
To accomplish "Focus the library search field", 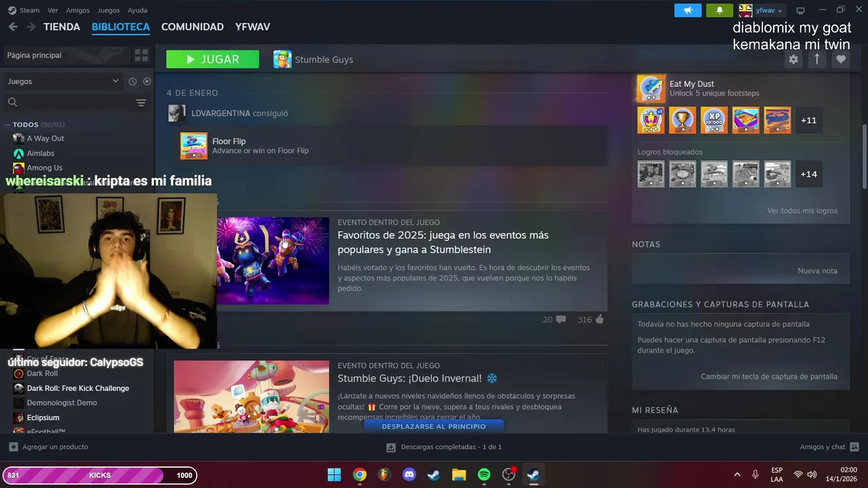I will point(68,102).
